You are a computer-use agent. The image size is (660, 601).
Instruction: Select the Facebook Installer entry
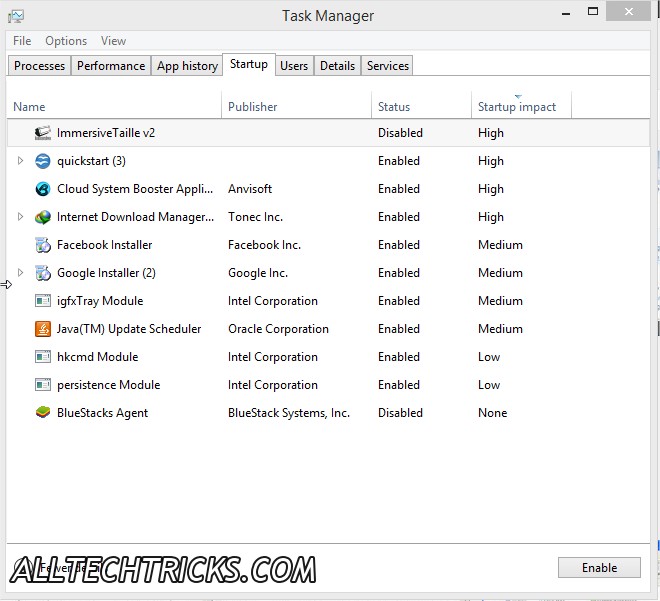(x=104, y=245)
